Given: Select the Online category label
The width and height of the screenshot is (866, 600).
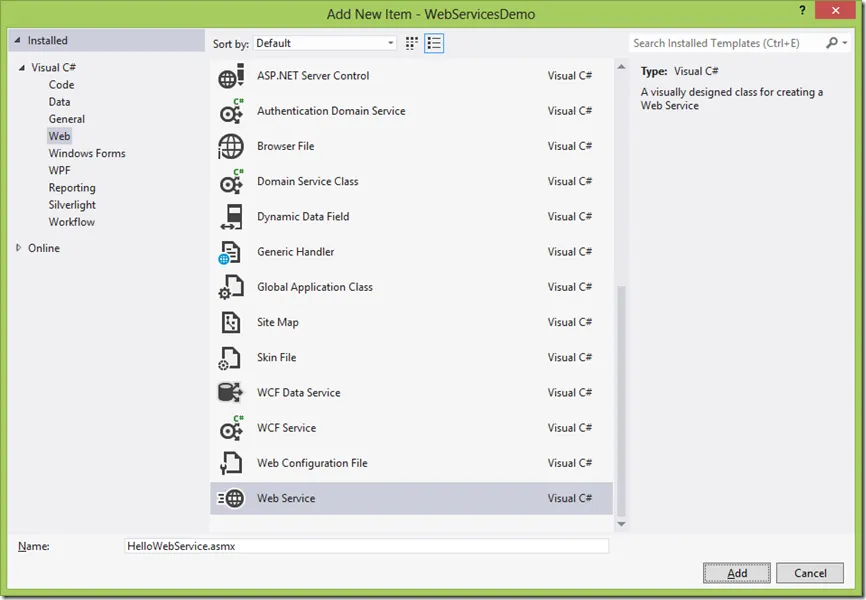Looking at the screenshot, I should [x=44, y=248].
